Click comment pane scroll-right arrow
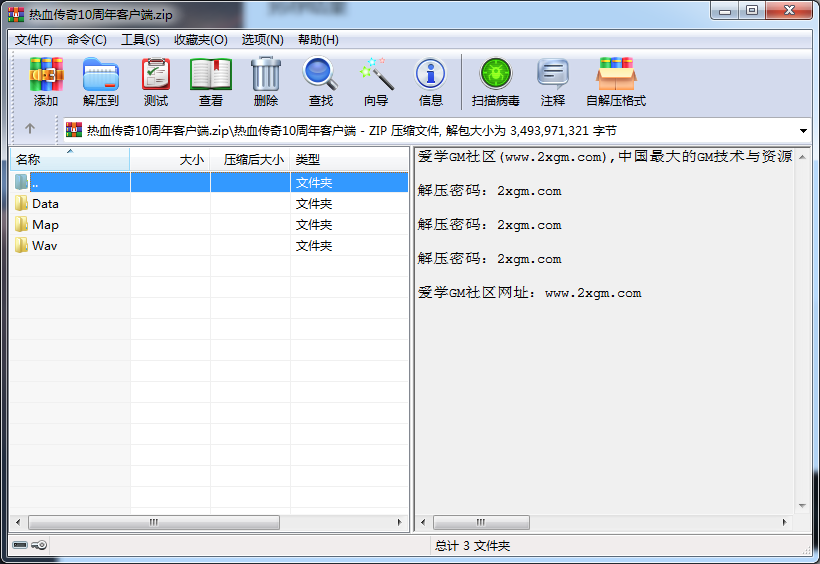 pyautogui.click(x=784, y=522)
